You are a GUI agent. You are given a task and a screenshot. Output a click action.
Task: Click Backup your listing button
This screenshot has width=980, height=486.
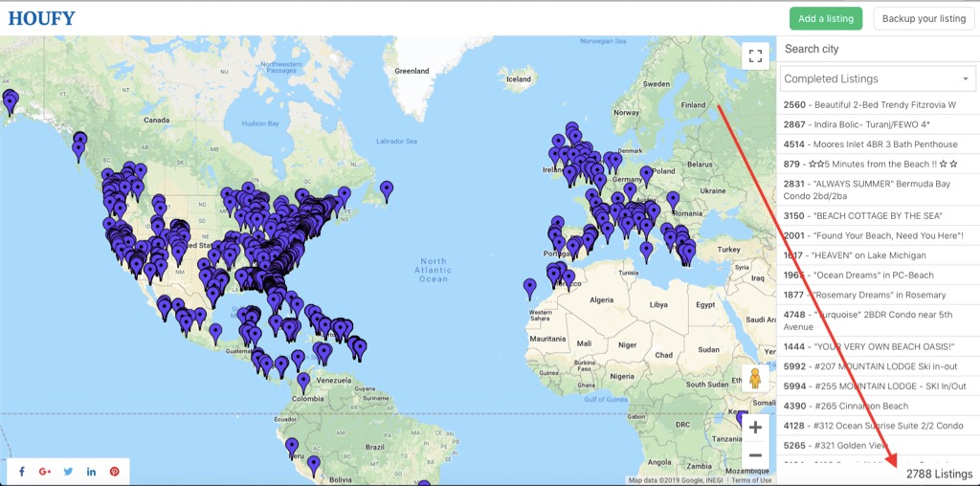(x=924, y=19)
